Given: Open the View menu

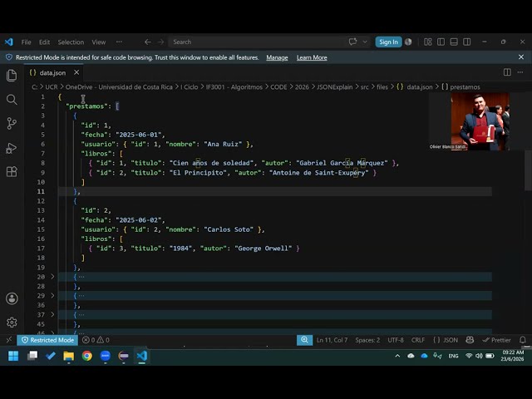Looking at the screenshot, I should point(99,42).
